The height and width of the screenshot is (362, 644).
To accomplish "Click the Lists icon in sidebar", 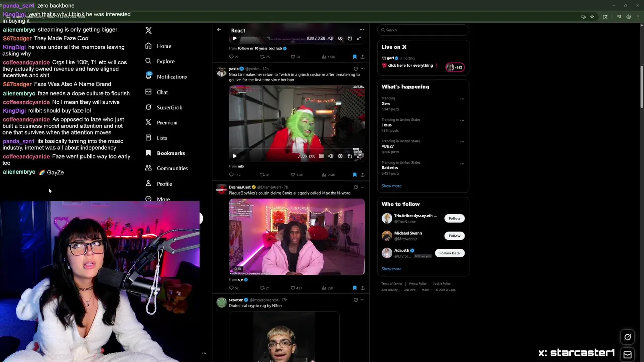I will 148,138.
